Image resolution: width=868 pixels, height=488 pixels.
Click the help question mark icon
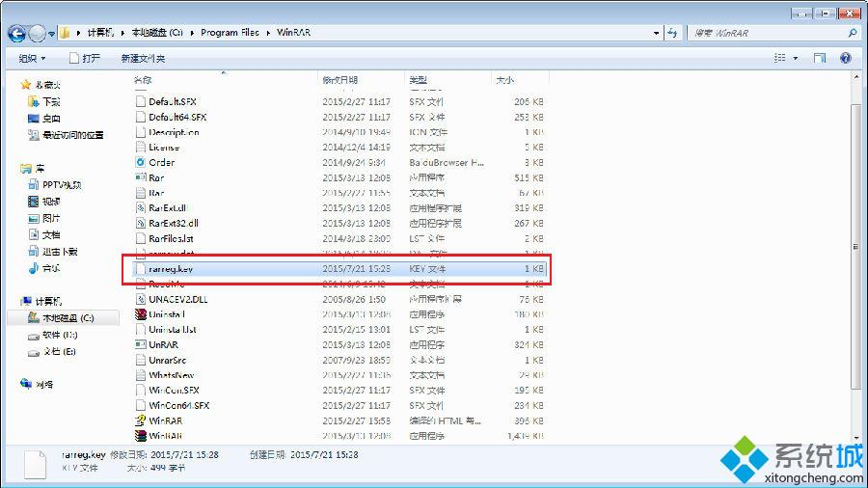point(846,58)
